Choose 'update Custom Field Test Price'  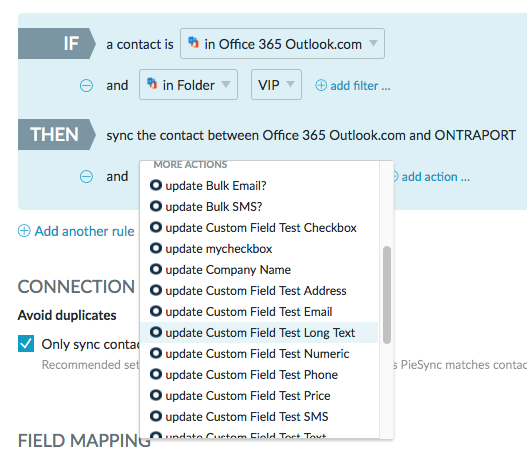[x=259, y=396]
